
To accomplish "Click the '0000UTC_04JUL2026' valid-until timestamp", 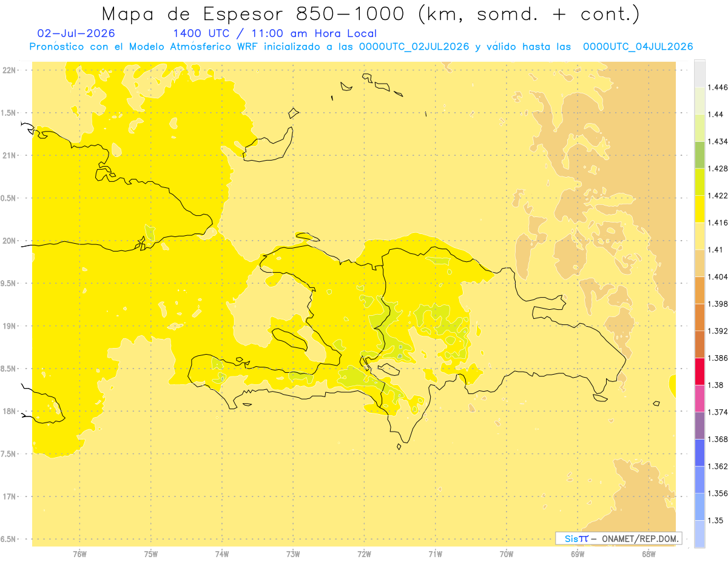I will [638, 47].
